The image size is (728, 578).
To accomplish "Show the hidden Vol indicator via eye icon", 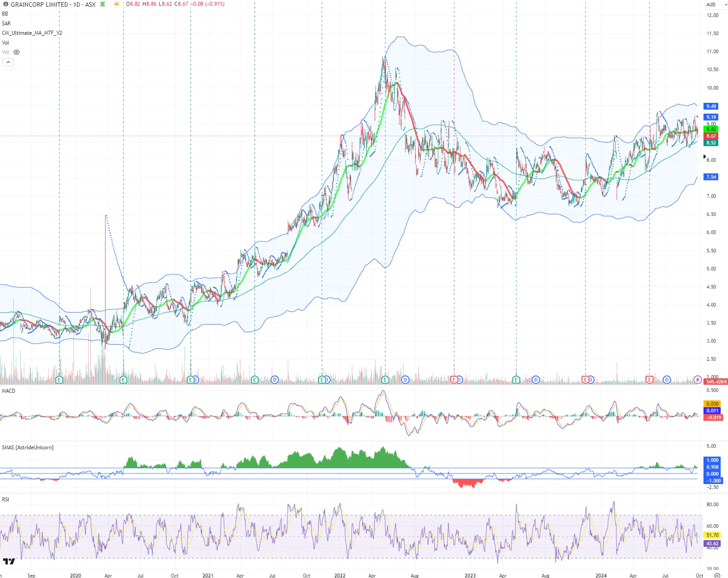I will pos(16,52).
